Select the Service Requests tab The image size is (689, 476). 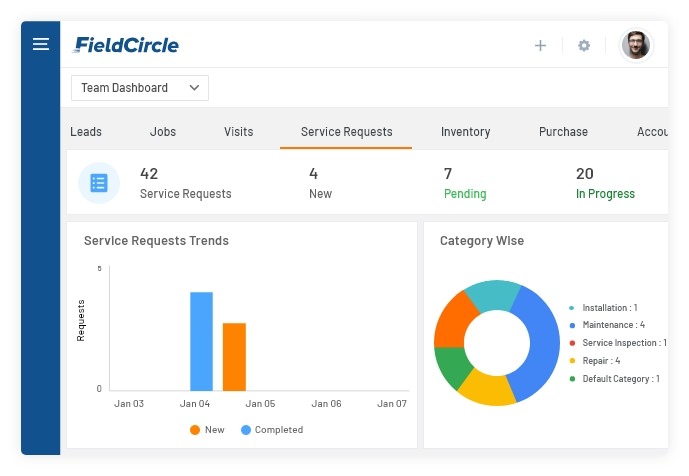click(x=346, y=131)
